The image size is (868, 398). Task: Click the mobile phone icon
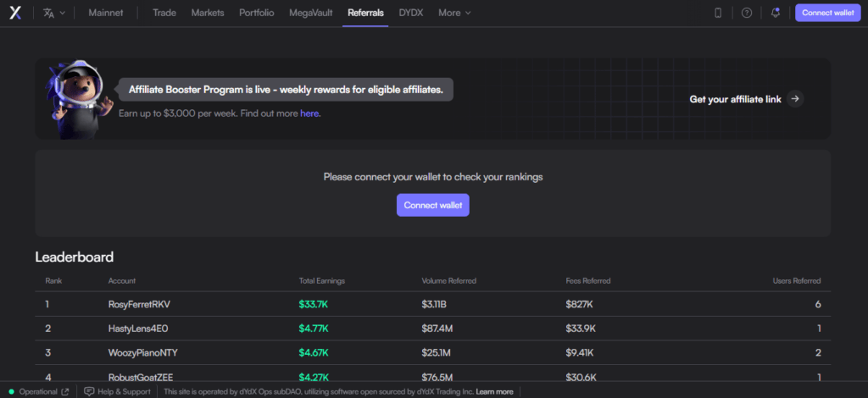pyautogui.click(x=718, y=13)
